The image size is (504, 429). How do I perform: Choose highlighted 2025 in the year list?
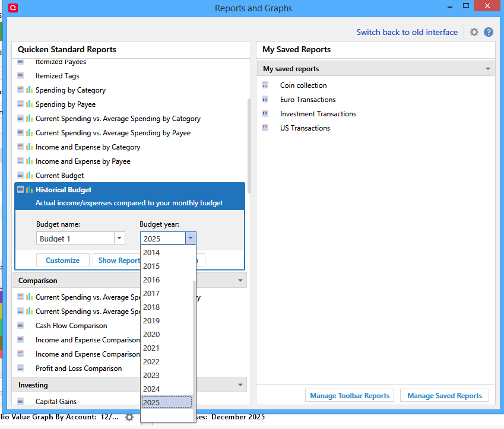pos(167,402)
